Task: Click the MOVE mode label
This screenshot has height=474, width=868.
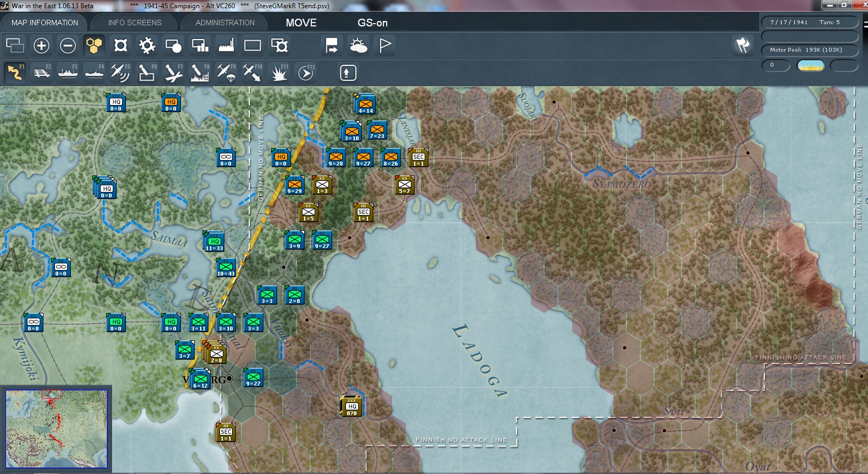Action: tap(301, 23)
